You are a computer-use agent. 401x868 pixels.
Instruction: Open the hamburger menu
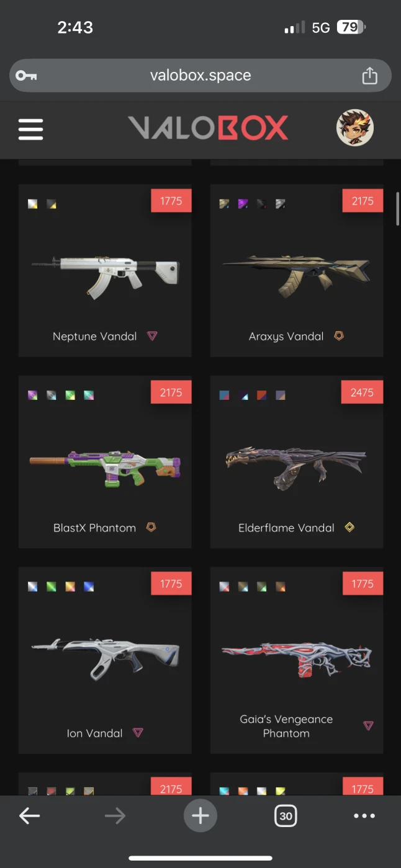click(30, 128)
